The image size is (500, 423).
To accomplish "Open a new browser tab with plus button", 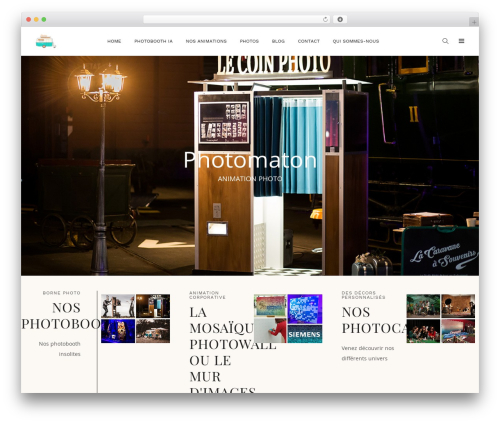I will tap(474, 22).
